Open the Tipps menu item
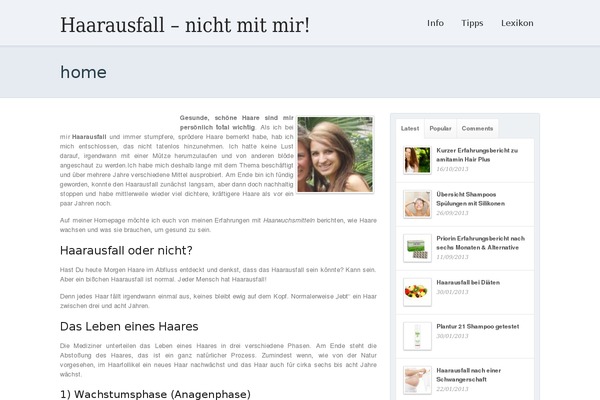Image resolution: width=600 pixels, height=400 pixels. click(472, 23)
